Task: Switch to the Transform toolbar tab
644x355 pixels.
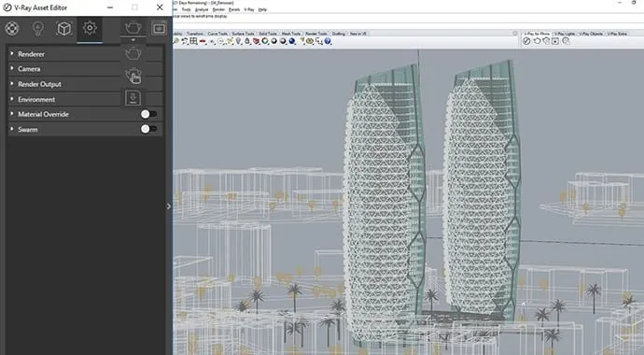Action: click(195, 34)
